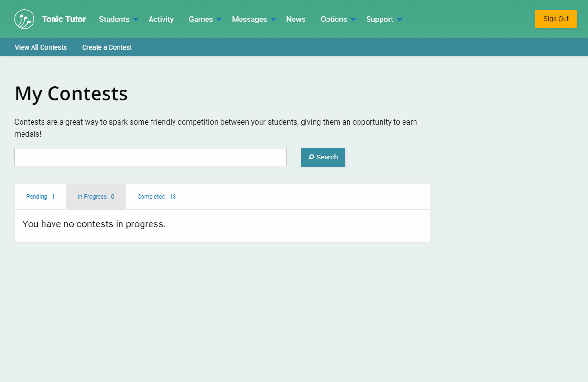The image size is (588, 382).
Task: Show the Completed - 18 tab
Action: point(156,197)
